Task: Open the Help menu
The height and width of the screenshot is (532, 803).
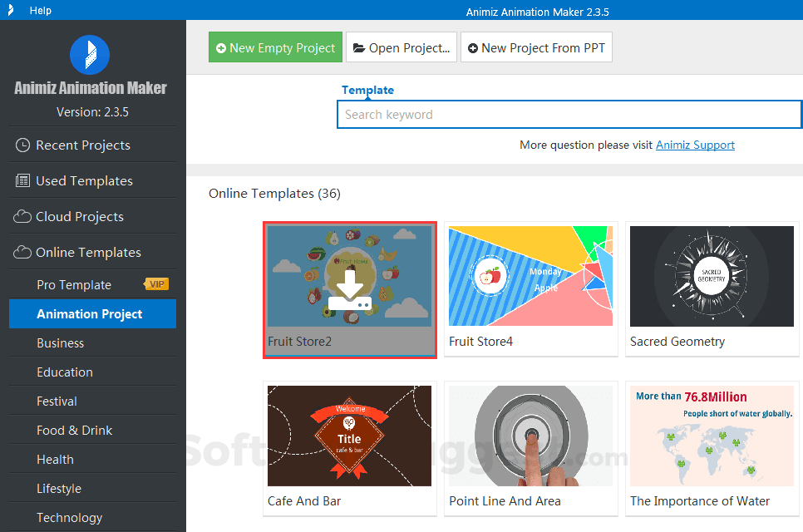Action: coord(41,10)
